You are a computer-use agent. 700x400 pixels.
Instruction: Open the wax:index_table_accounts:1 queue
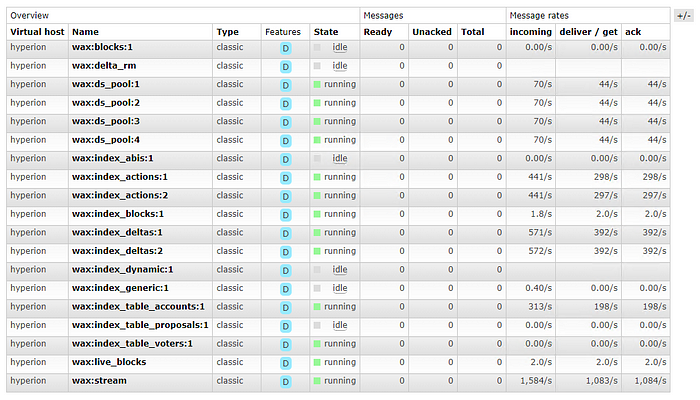pos(138,307)
